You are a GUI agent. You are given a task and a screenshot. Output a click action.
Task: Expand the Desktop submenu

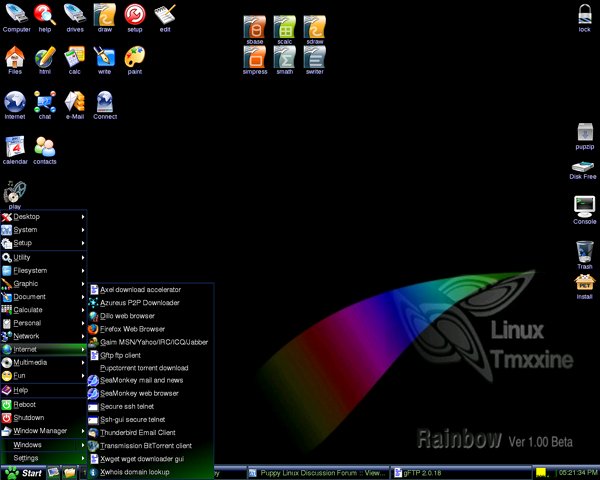coord(43,217)
